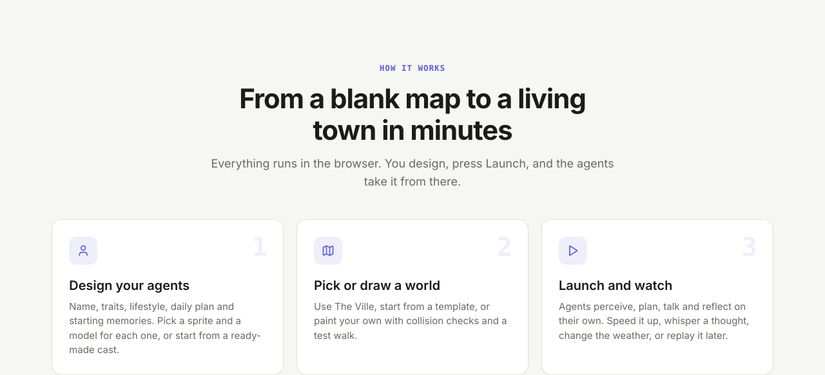Click the description starting with Agents perceive, plan
The width and height of the screenshot is (825, 375).
coord(654,321)
